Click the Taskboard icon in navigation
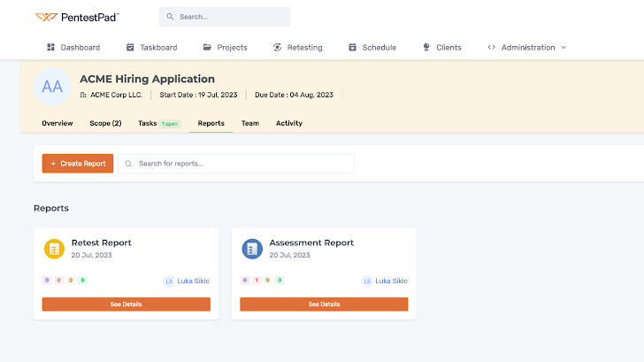Viewport: 644px width, 362px height. [130, 48]
